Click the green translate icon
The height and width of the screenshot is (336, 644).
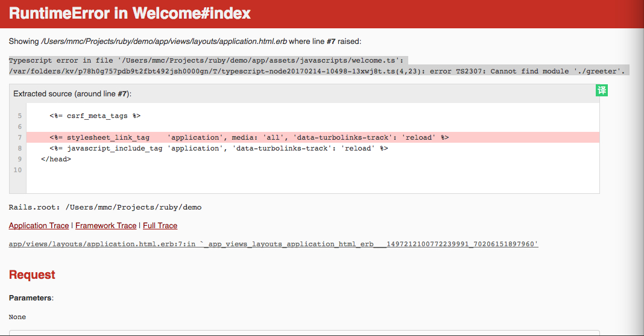point(602,90)
